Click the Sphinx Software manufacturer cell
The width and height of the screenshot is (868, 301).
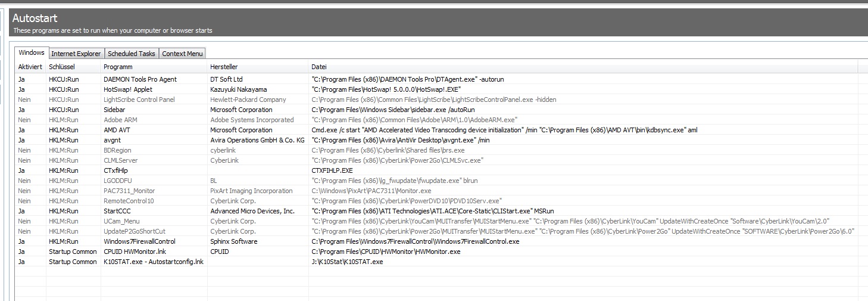(x=234, y=241)
